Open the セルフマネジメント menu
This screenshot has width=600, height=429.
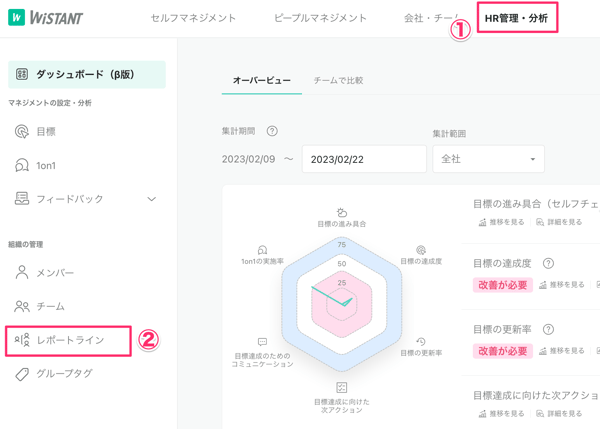(x=193, y=18)
